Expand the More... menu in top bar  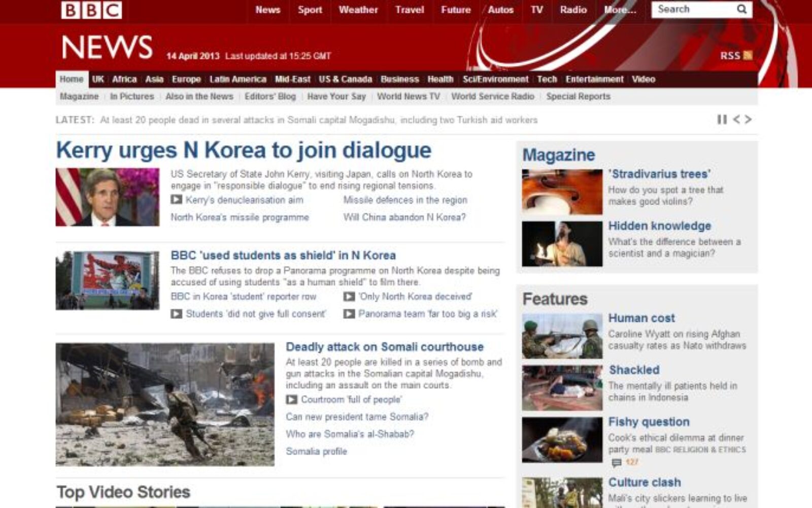620,10
